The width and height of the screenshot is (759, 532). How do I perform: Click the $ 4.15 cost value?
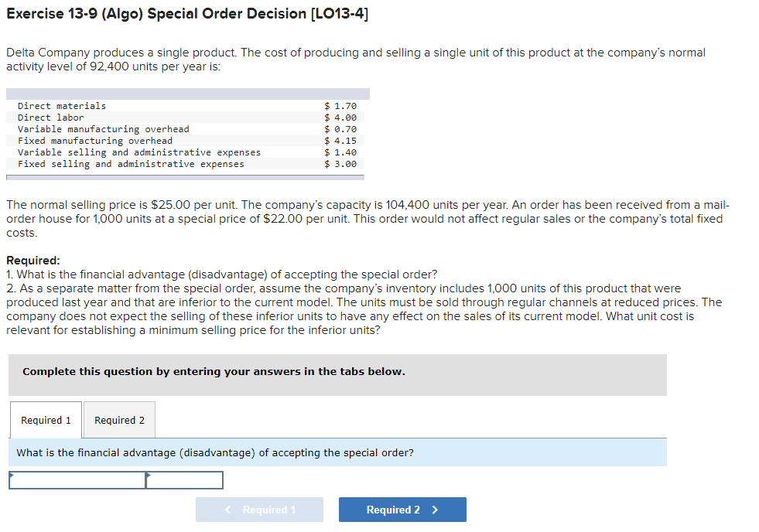340,141
